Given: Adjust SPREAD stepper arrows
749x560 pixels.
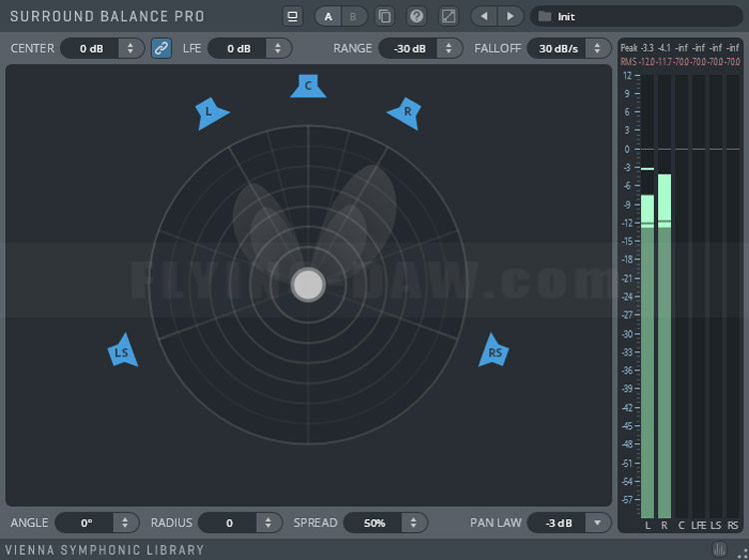Looking at the screenshot, I should click(x=413, y=523).
